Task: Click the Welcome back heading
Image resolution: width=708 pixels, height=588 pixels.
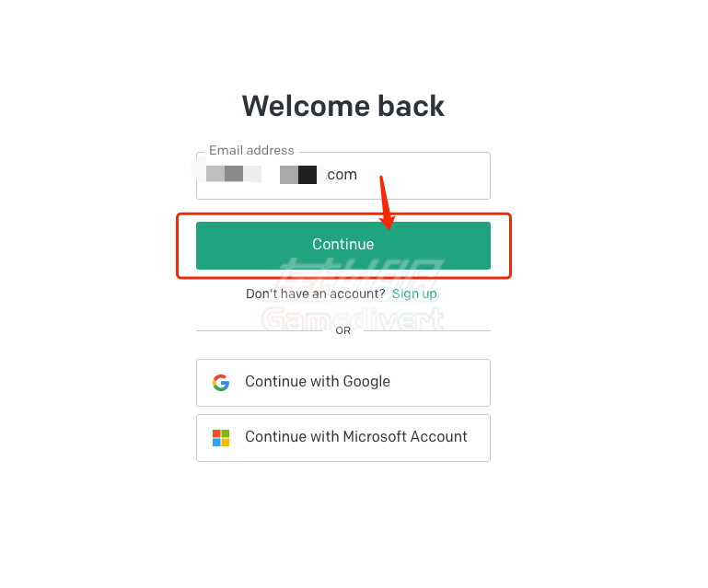Action: point(343,106)
